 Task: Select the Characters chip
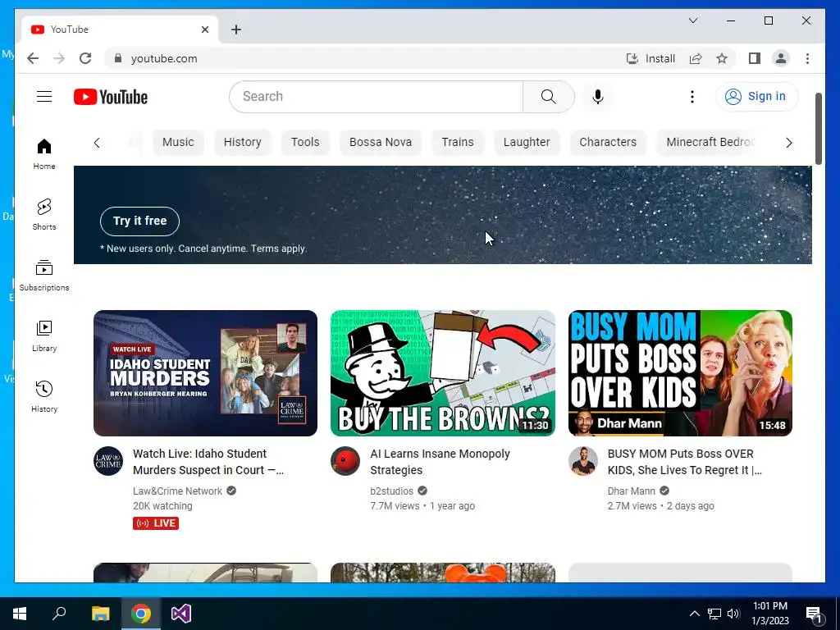(608, 142)
